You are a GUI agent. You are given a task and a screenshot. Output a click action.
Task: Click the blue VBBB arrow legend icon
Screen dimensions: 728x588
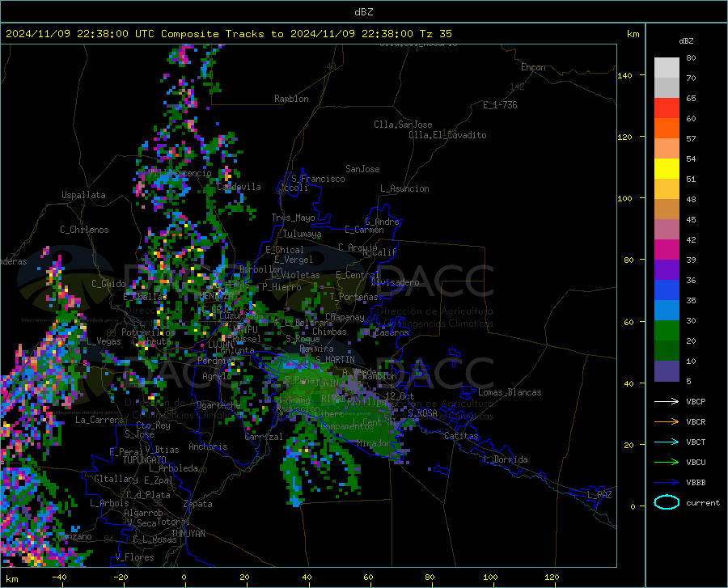click(667, 482)
